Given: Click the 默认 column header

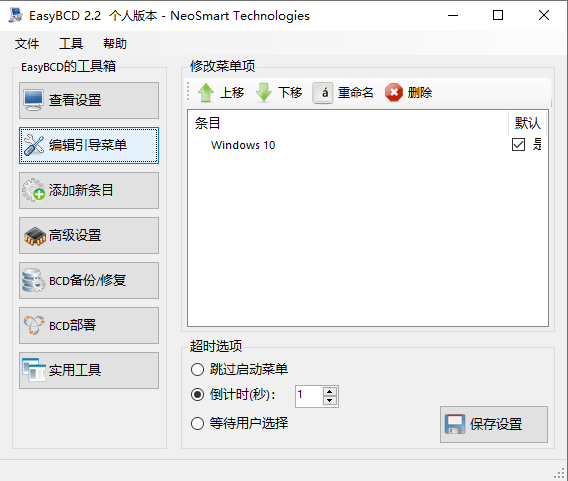Looking at the screenshot, I should point(527,123).
